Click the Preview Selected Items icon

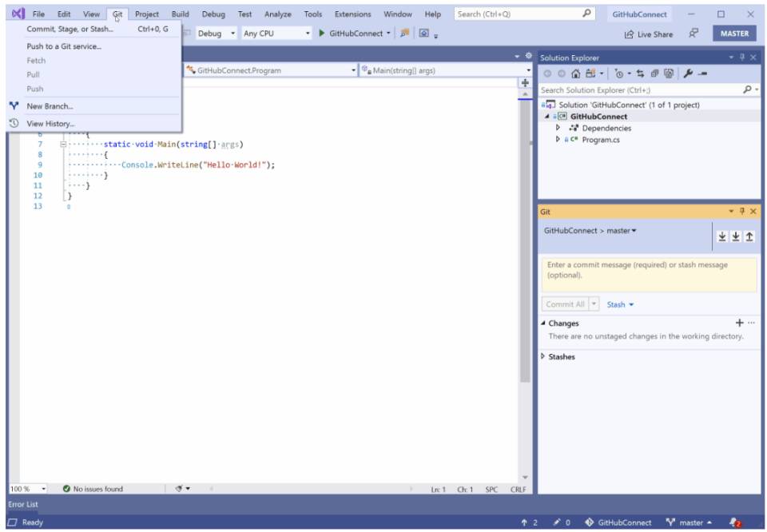coord(703,73)
